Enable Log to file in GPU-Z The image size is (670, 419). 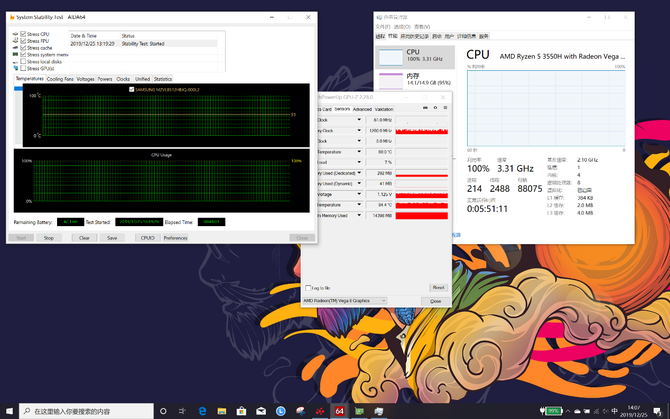[308, 288]
